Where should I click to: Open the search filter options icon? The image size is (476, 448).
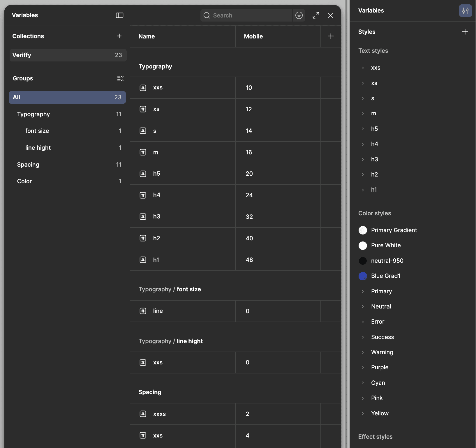click(x=299, y=15)
